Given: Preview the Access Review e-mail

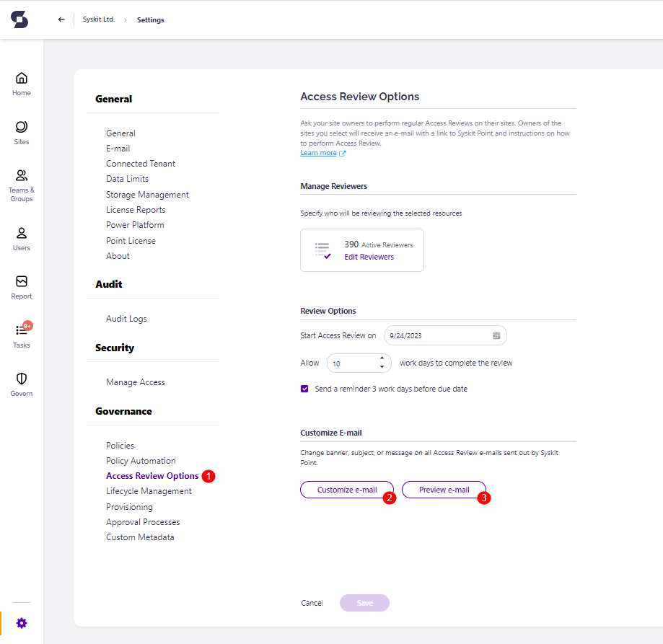Looking at the screenshot, I should 443,489.
